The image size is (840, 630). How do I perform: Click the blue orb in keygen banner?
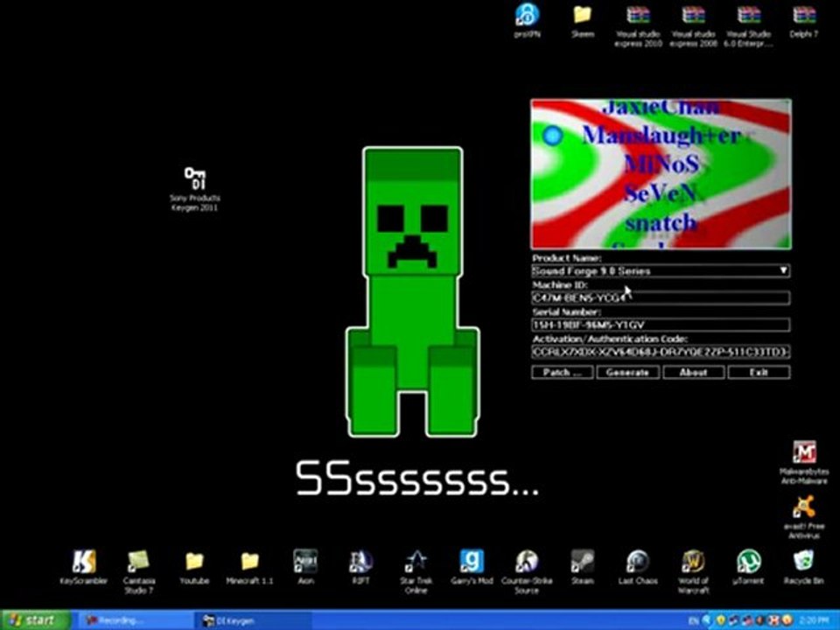(x=553, y=135)
